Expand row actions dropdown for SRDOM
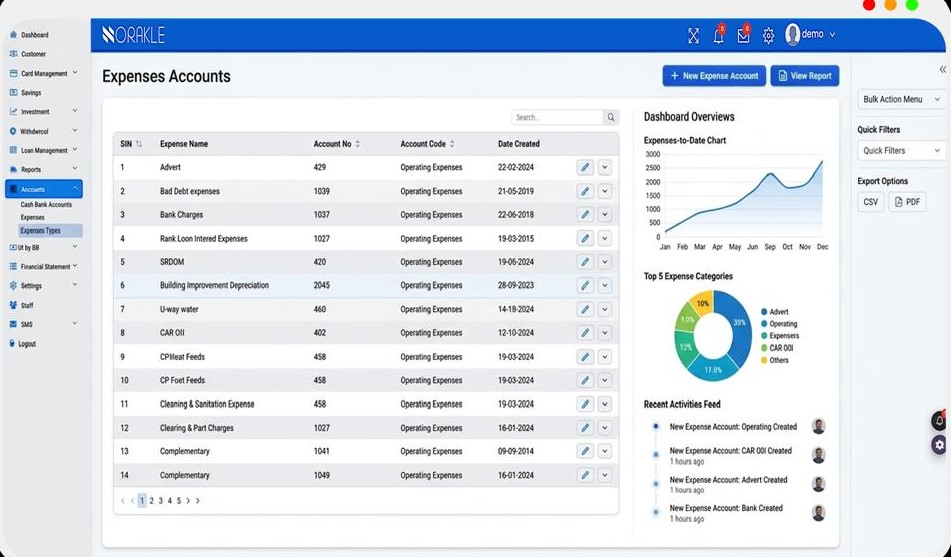The width and height of the screenshot is (951, 557). coord(605,262)
